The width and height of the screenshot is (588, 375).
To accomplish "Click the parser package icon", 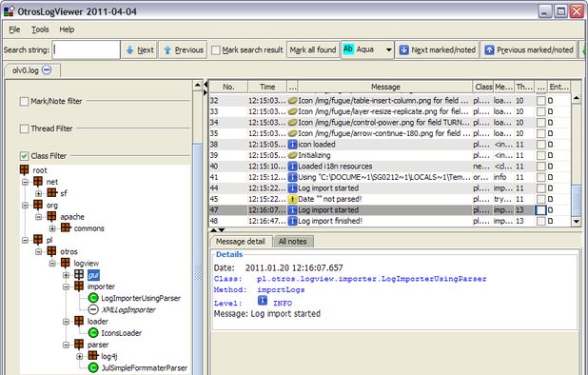I will point(79,345).
